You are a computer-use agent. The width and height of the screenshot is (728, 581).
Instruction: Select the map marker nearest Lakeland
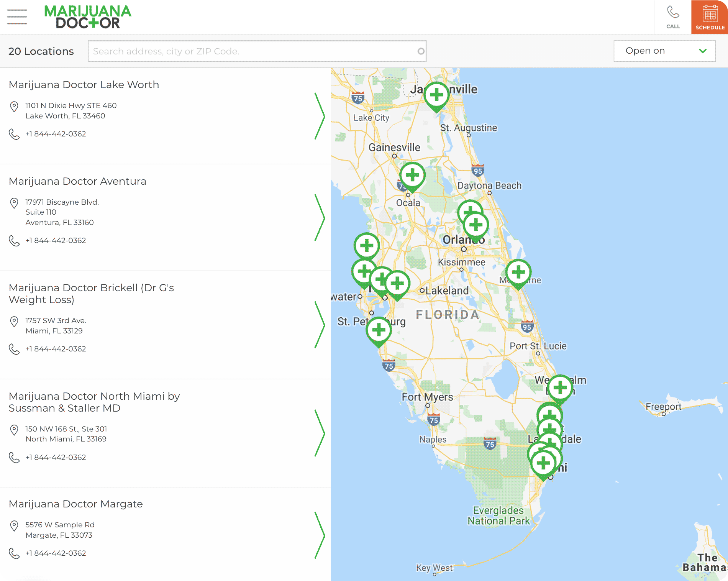click(x=397, y=284)
